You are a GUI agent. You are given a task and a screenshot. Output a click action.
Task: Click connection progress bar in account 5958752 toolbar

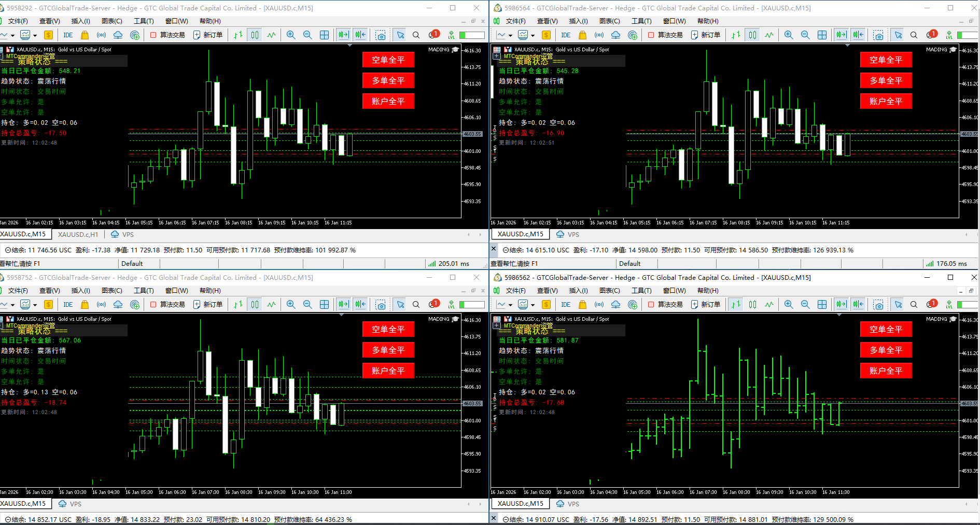coord(472,305)
